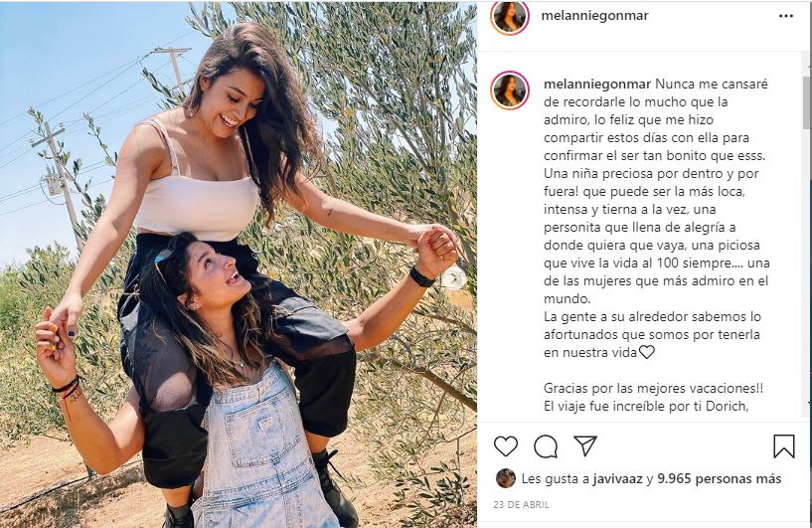The width and height of the screenshot is (812, 528).
Task: Click the 23 DE ABRIL post date
Action: [x=521, y=504]
